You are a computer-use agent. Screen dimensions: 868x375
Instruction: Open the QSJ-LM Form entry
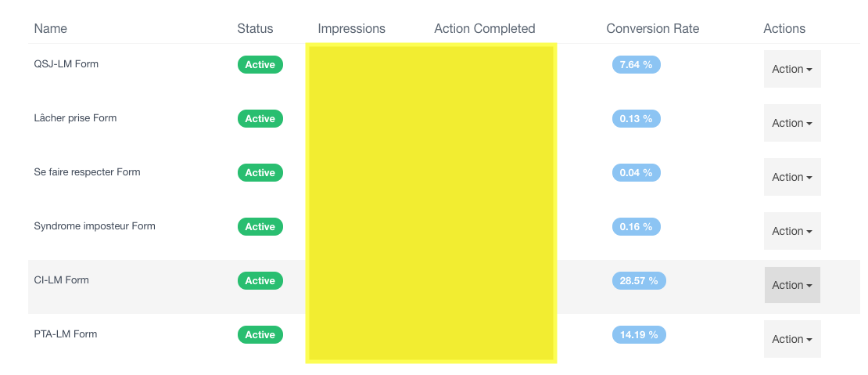[x=66, y=63]
